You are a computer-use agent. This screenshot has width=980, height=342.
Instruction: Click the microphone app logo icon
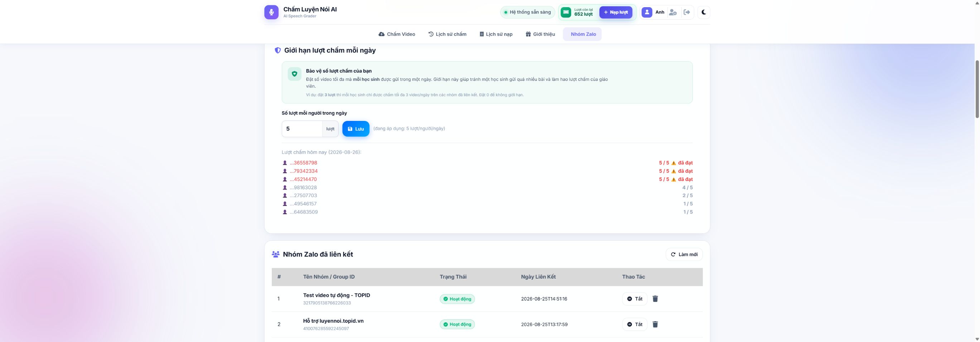271,12
